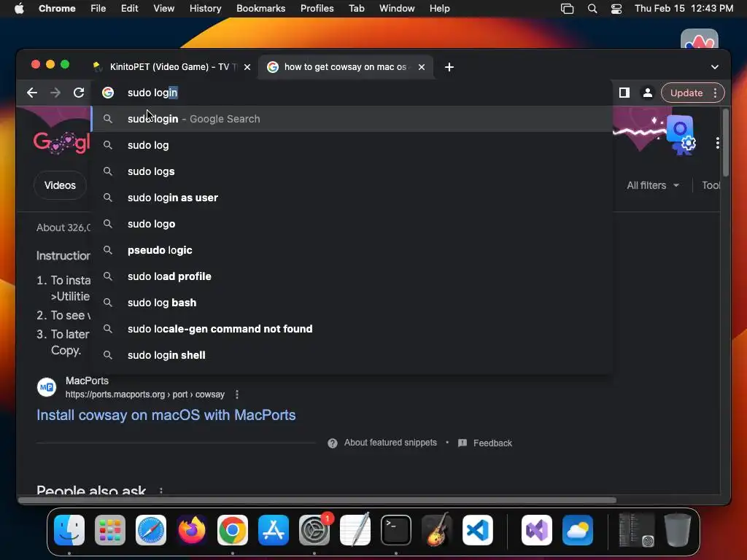Viewport: 747px width, 560px height.
Task: Open 'Install cowsay on macOS with MacPorts' link
Action: (166, 415)
